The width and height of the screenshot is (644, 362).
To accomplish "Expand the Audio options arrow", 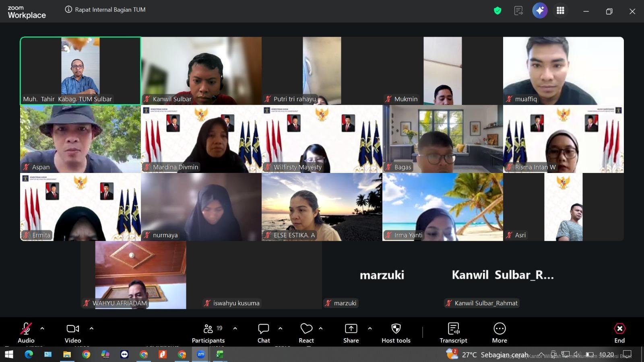I will coord(42,329).
